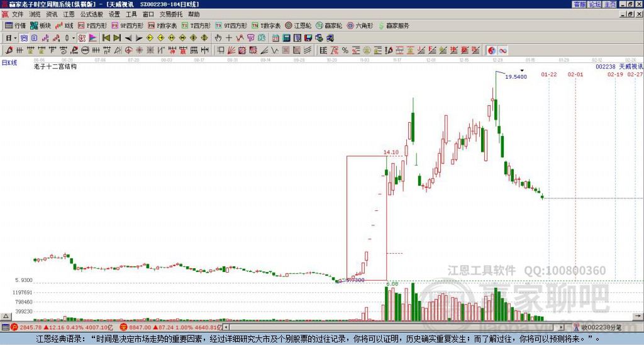Open the T数字表 time number table

click(x=266, y=25)
